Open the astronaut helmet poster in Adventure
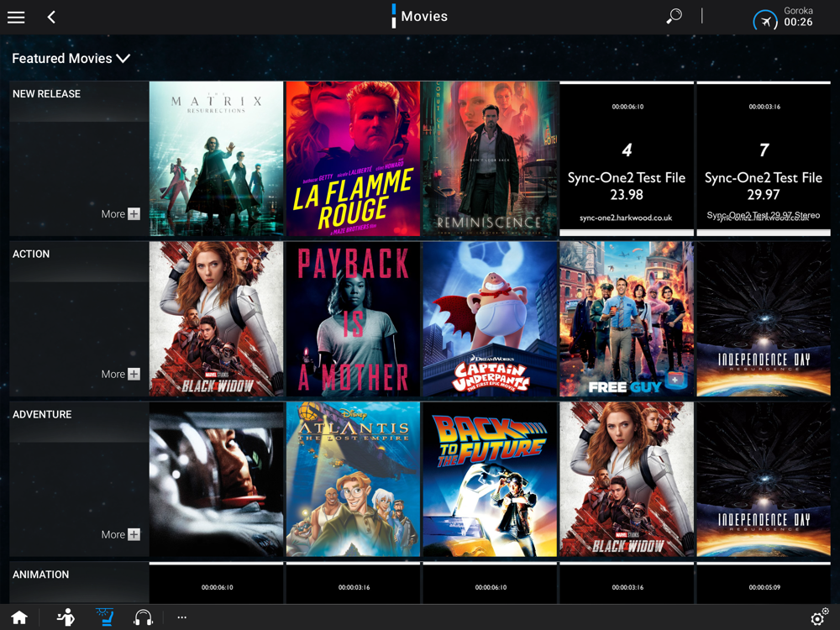 click(217, 479)
